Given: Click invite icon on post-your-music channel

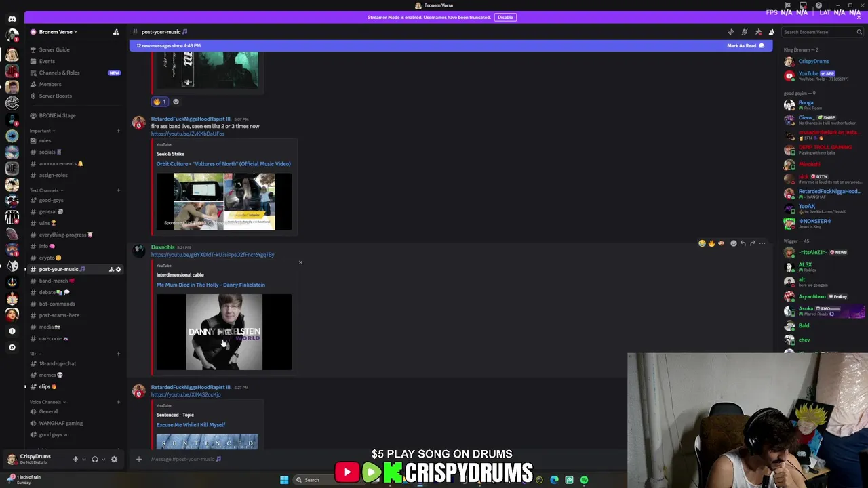Looking at the screenshot, I should click(x=111, y=269).
